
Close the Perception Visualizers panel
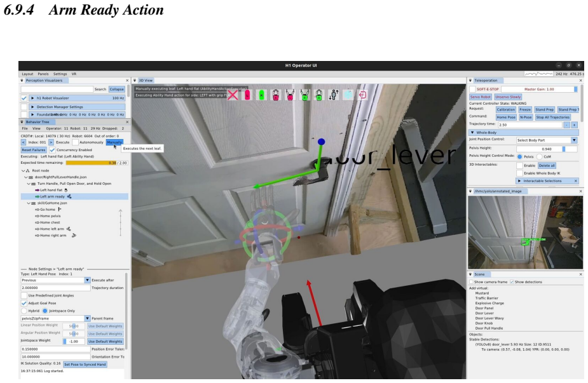126,81
